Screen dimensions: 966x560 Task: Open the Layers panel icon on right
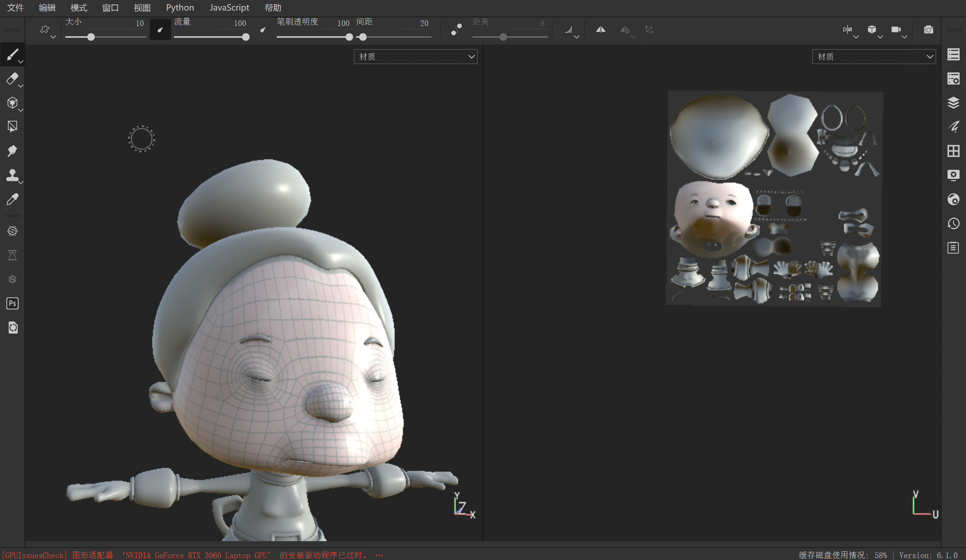pyautogui.click(x=953, y=102)
